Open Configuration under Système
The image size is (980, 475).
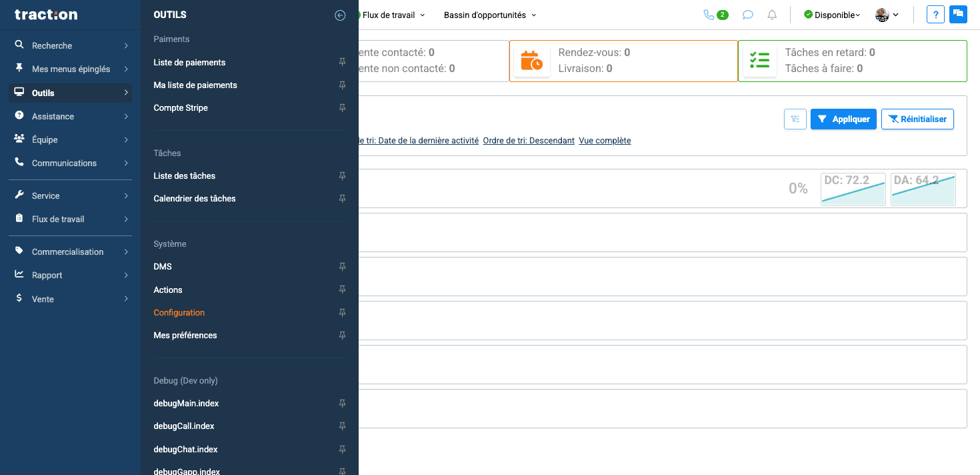pos(179,312)
